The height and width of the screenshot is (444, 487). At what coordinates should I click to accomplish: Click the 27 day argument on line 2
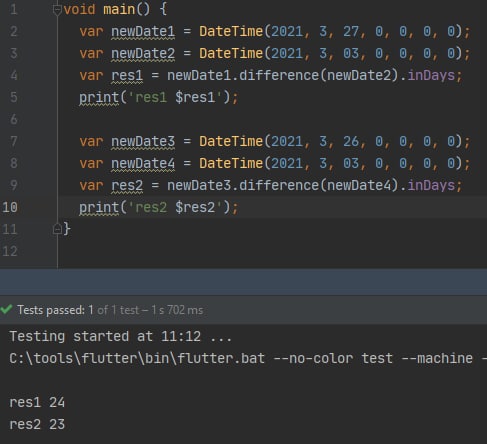pyautogui.click(x=351, y=32)
